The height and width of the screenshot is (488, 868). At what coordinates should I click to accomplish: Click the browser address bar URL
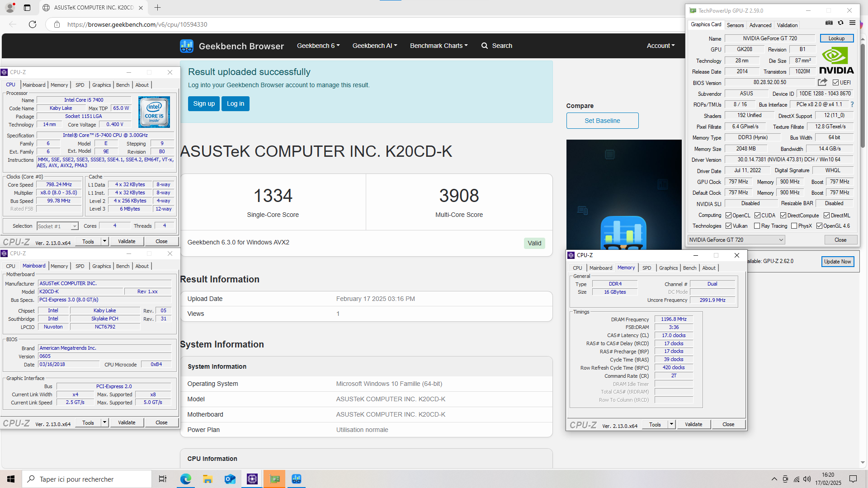point(137,24)
